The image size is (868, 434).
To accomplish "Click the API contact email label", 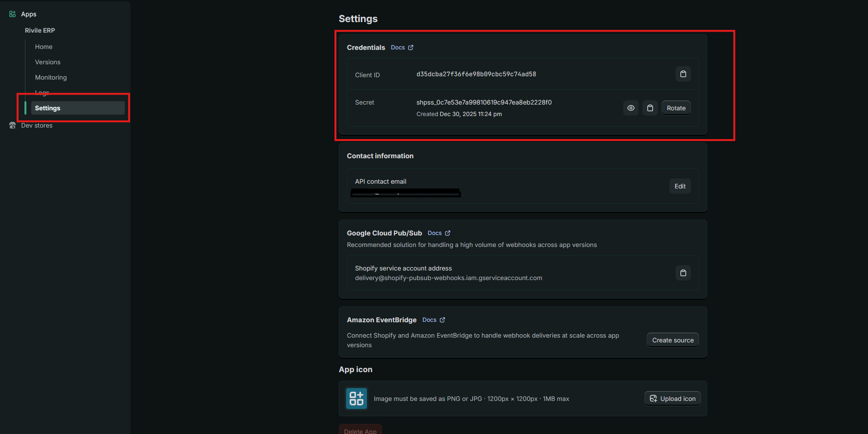I will coord(380,182).
